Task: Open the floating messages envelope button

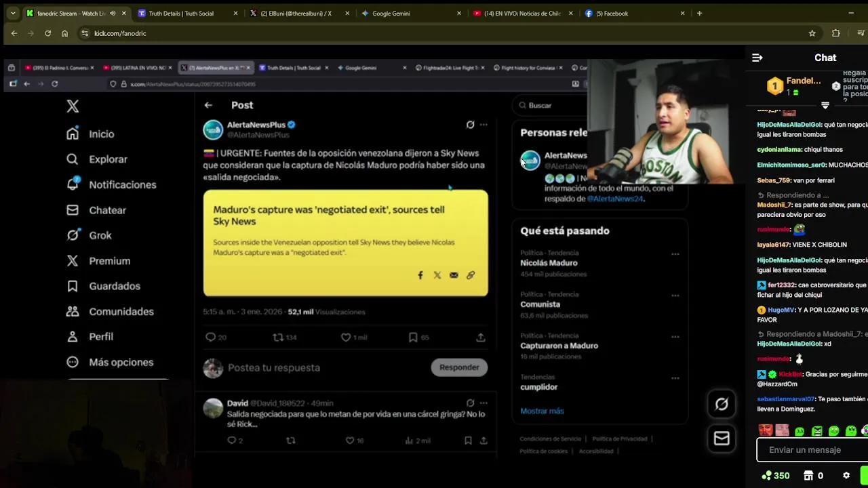Action: 722,439
